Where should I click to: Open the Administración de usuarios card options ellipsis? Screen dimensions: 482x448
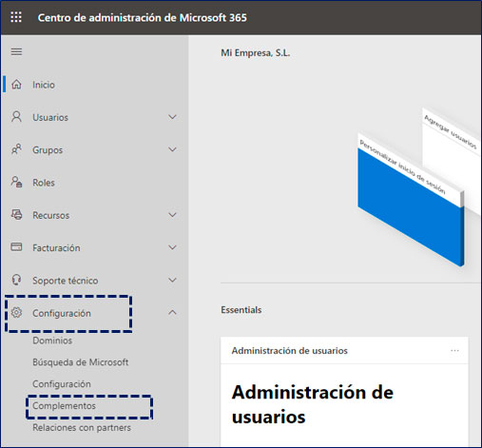[x=454, y=350]
